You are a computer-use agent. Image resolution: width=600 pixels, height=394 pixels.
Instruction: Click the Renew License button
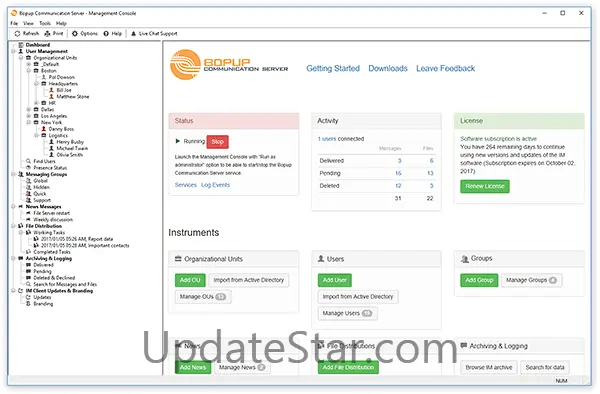(485, 186)
